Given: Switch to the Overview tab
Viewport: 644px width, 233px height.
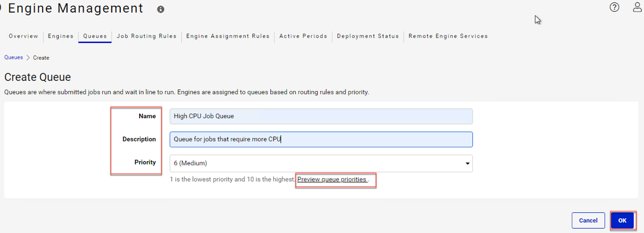Looking at the screenshot, I should (23, 36).
